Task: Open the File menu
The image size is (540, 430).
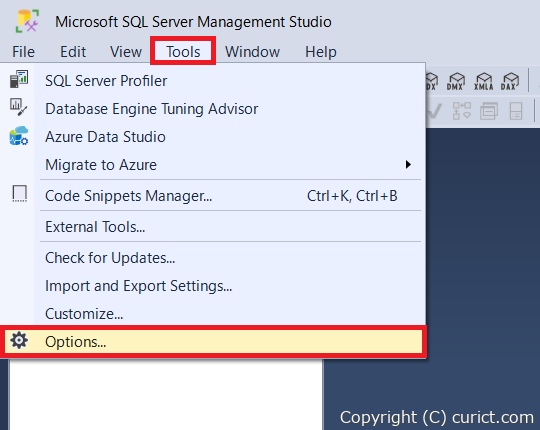Action: point(23,52)
